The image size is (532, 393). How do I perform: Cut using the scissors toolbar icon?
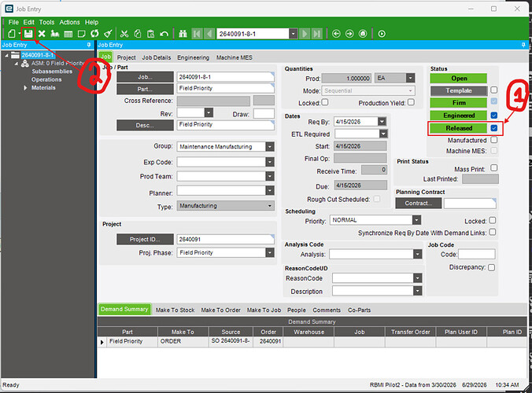pos(124,34)
